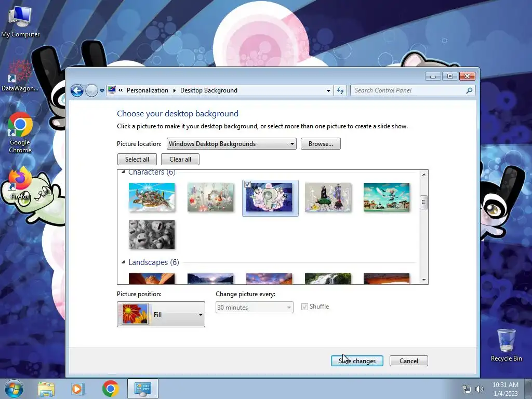The image size is (532, 399).
Task: Expand the address bar history dropdown
Action: coord(328,90)
